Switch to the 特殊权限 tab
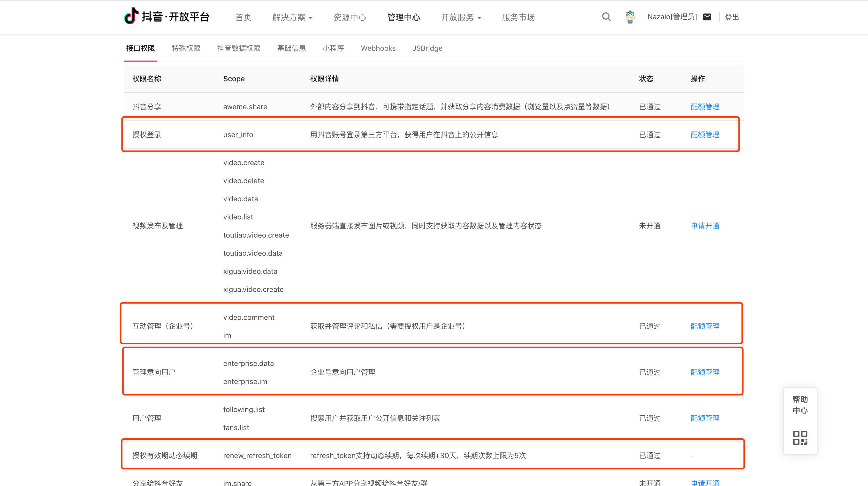This screenshot has width=868, height=486. click(x=186, y=48)
